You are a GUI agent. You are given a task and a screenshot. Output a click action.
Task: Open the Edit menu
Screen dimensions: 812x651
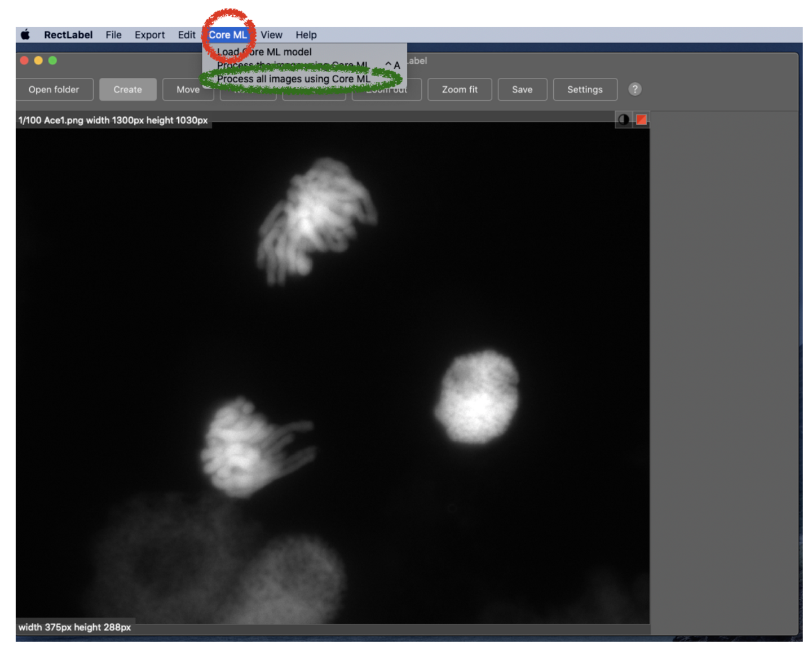pyautogui.click(x=187, y=35)
